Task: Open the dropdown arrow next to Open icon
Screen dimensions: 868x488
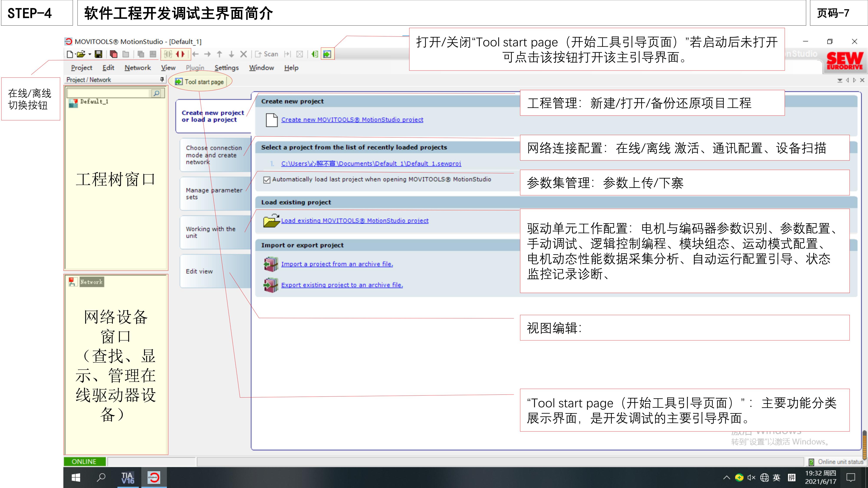Action: [x=90, y=54]
